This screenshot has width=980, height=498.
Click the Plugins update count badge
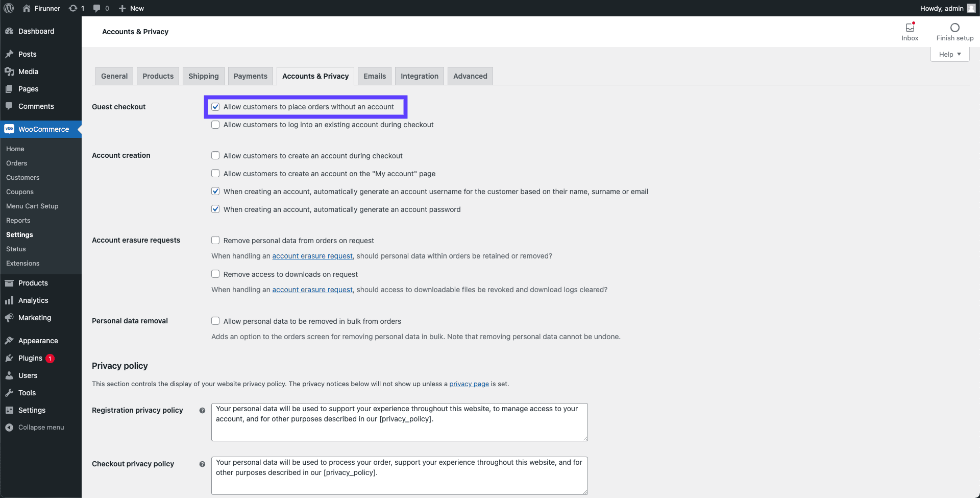coord(50,359)
